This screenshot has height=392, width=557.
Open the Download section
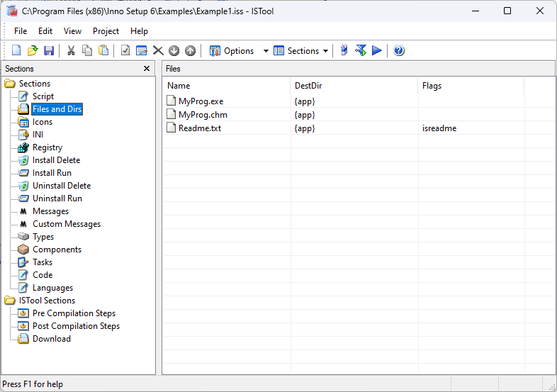point(52,339)
